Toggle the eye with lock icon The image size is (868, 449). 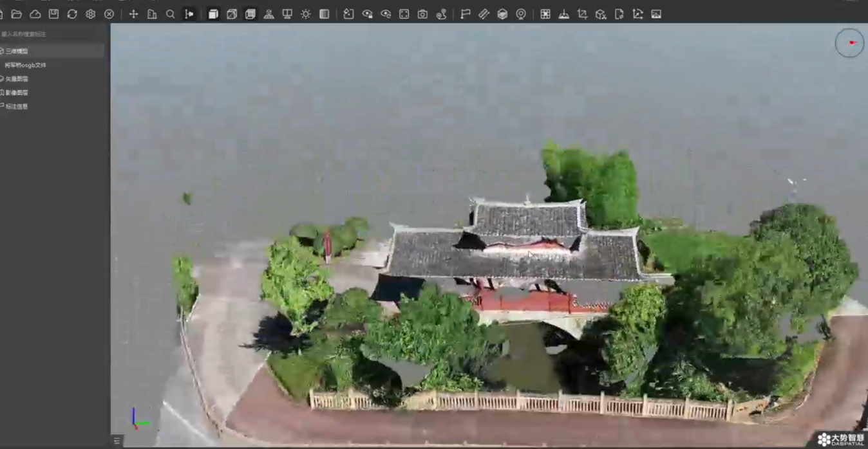tap(367, 14)
